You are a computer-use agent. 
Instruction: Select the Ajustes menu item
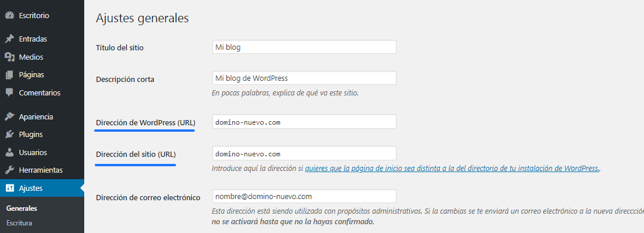click(x=42, y=188)
